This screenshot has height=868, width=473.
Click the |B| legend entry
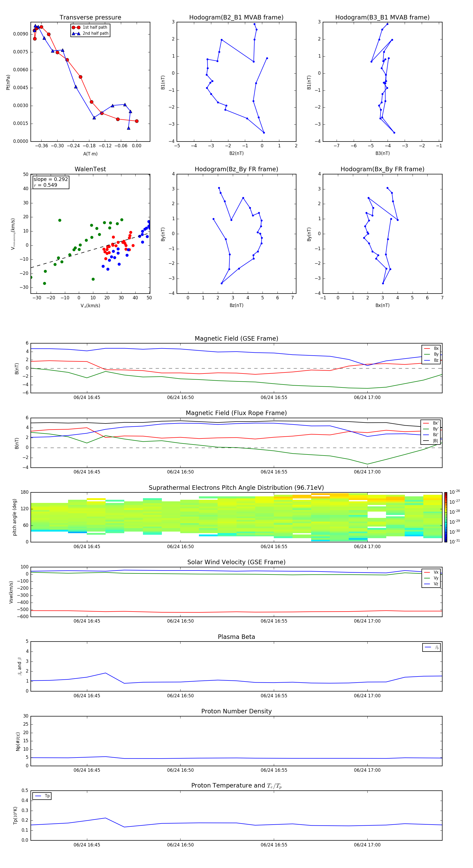(x=431, y=441)
